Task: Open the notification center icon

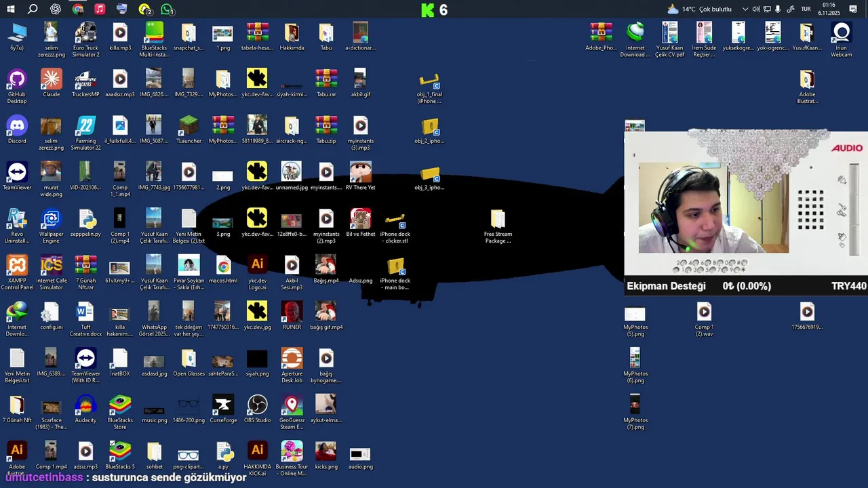Action: pos(853,9)
